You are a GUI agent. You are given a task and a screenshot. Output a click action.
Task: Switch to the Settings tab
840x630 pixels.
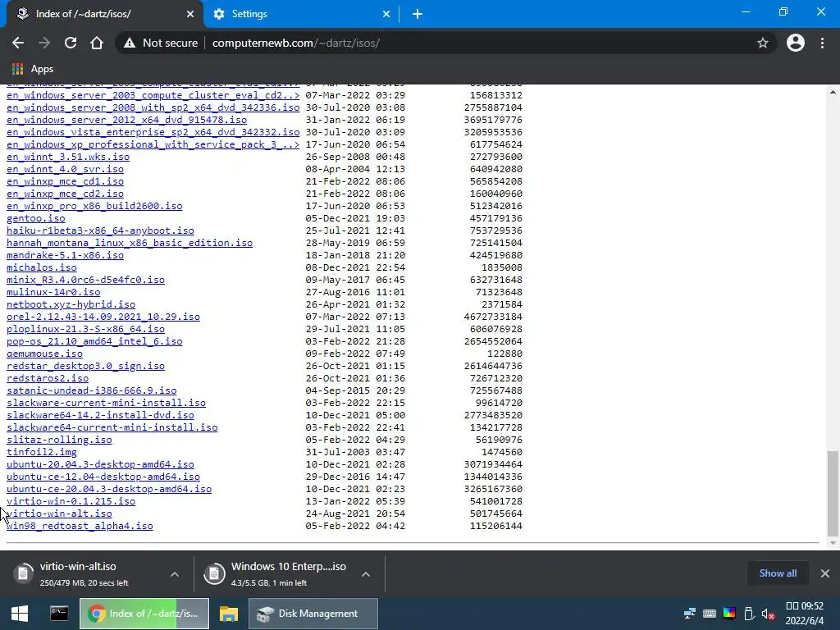point(301,14)
